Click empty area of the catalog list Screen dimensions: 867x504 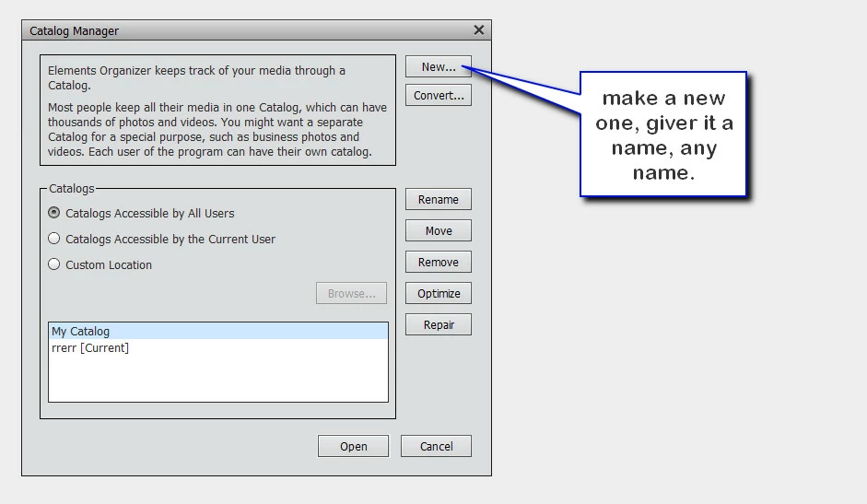218,379
